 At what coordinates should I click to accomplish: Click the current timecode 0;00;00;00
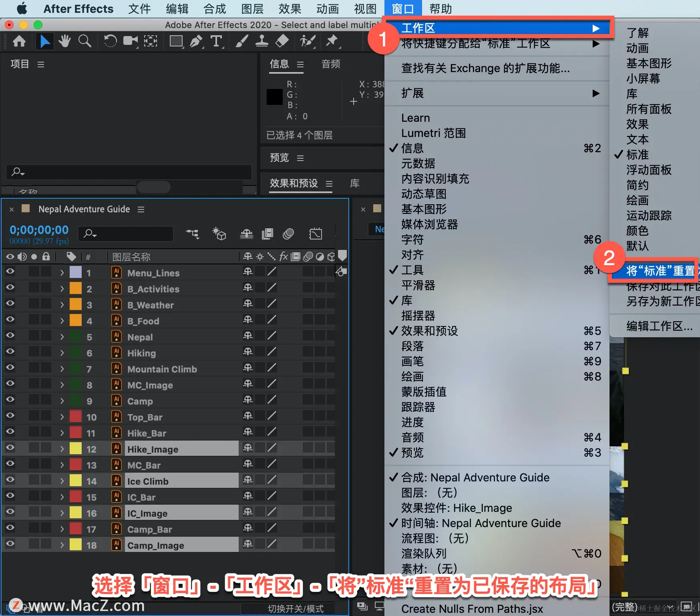pyautogui.click(x=39, y=230)
